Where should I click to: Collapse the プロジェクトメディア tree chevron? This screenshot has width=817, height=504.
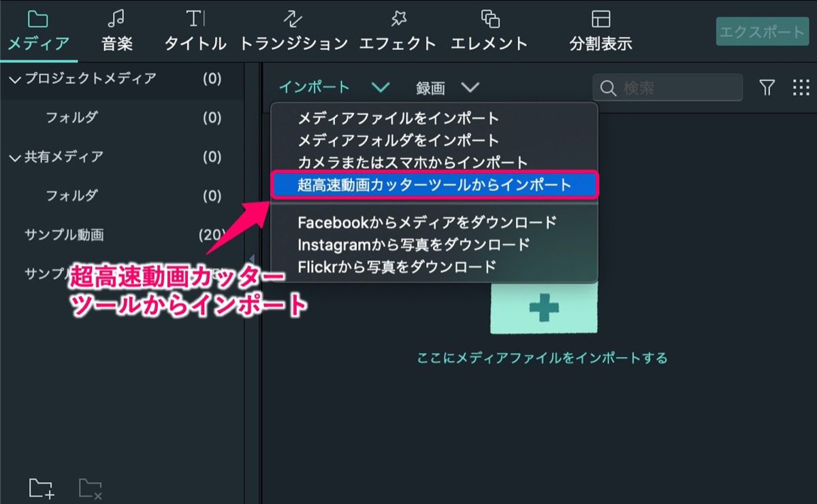pyautogui.click(x=15, y=80)
